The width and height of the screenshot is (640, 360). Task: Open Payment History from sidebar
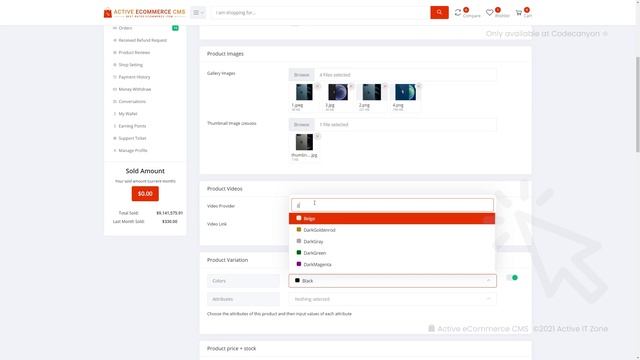(x=134, y=77)
